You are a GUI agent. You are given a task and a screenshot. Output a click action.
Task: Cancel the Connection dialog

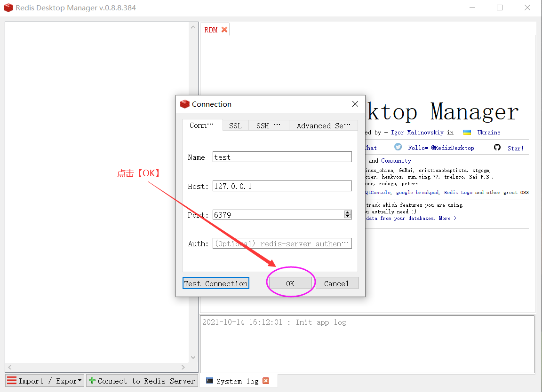[x=337, y=283]
